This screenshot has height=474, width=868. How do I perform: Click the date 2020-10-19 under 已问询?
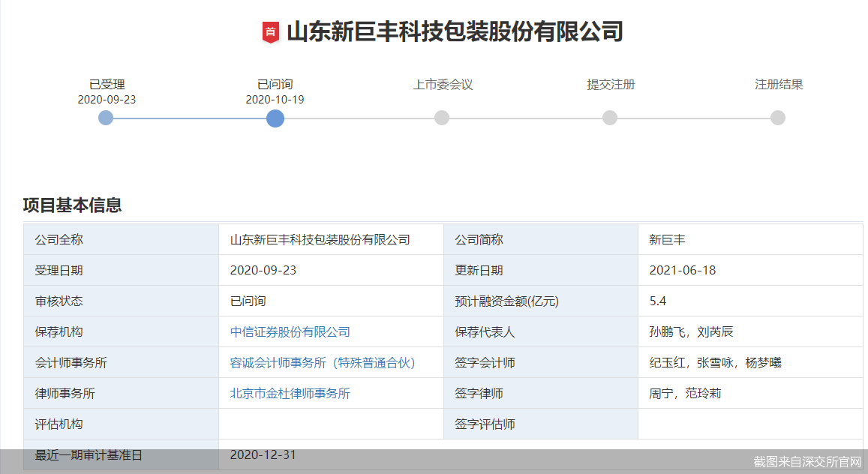pos(275,100)
